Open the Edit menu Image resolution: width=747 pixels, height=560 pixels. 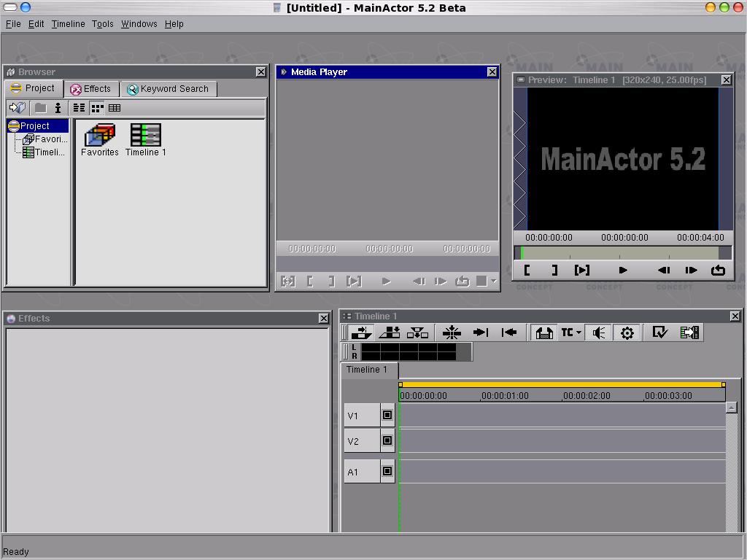click(x=36, y=24)
